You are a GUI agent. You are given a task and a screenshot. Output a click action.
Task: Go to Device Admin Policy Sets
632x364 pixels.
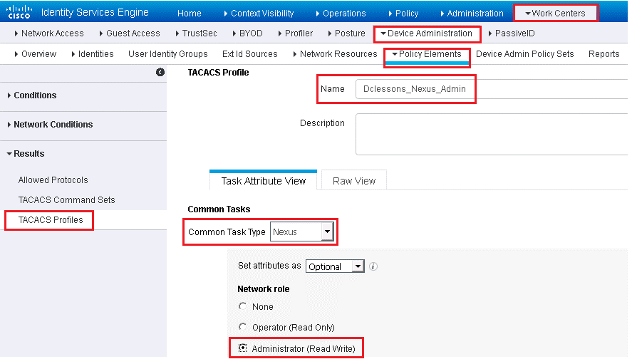525,54
